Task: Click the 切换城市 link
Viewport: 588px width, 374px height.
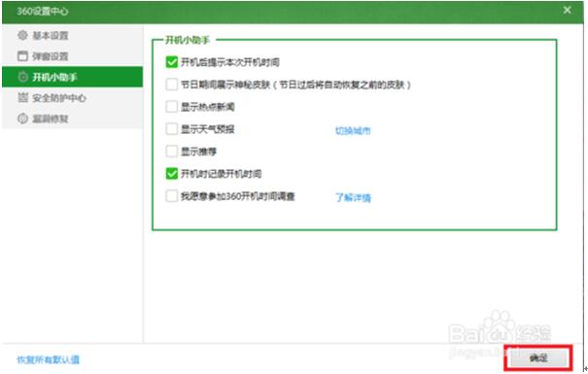Action: [353, 130]
